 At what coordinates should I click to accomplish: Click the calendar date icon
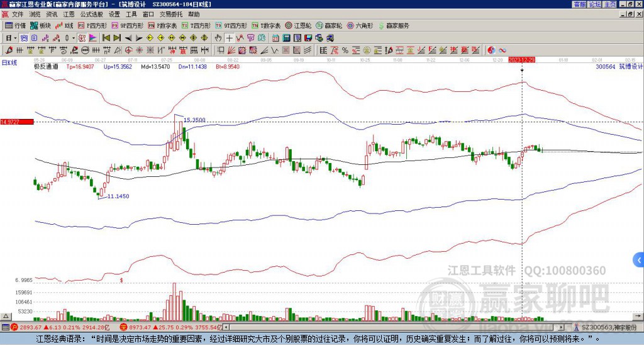click(275, 38)
